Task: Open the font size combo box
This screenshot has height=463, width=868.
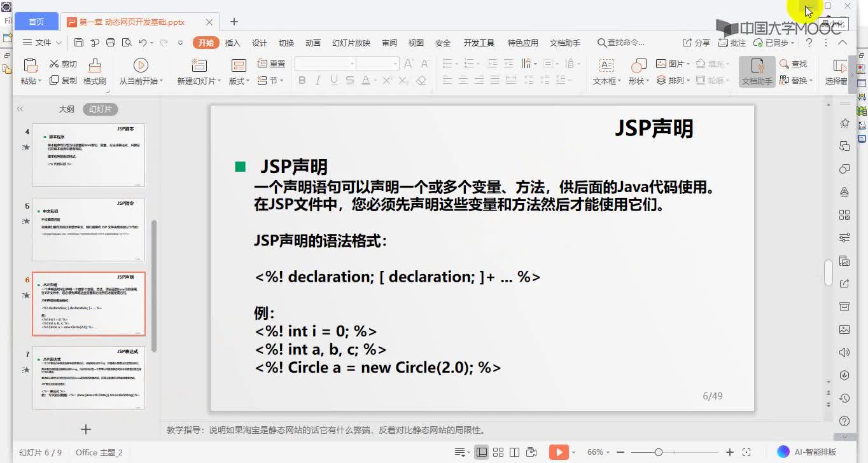Action: [378, 64]
